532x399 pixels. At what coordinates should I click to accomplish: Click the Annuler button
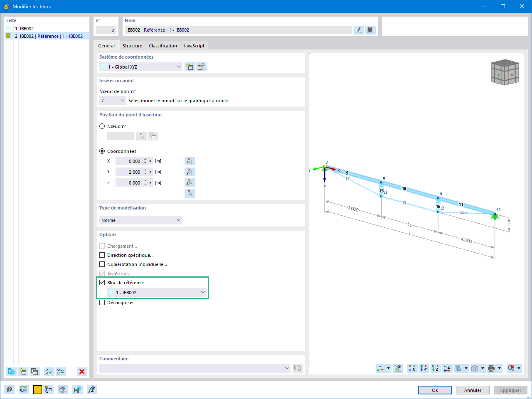tap(473, 390)
